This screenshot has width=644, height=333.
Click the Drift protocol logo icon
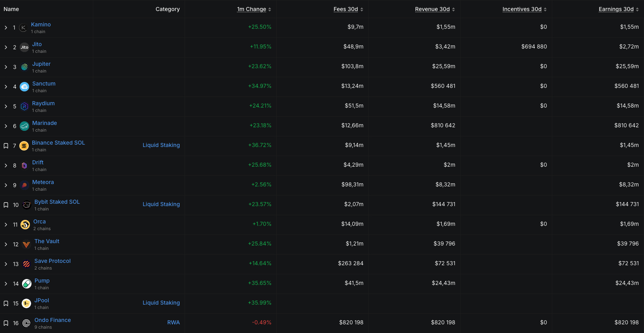24,166
